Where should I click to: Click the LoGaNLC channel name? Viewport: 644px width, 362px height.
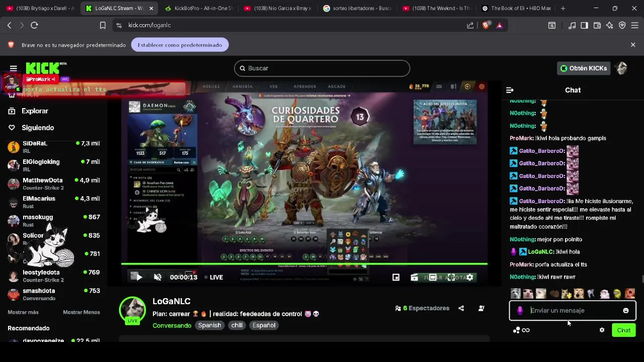(172, 301)
